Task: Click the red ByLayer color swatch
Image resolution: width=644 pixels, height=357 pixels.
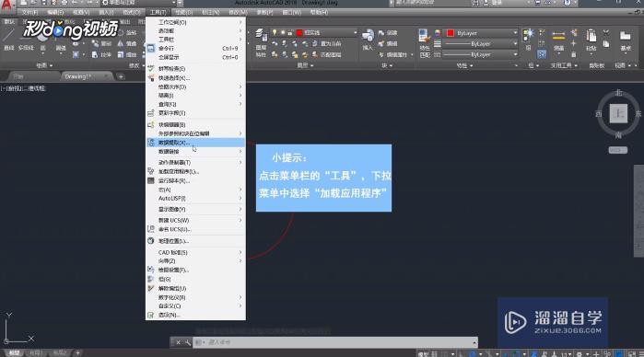Action: [x=451, y=33]
